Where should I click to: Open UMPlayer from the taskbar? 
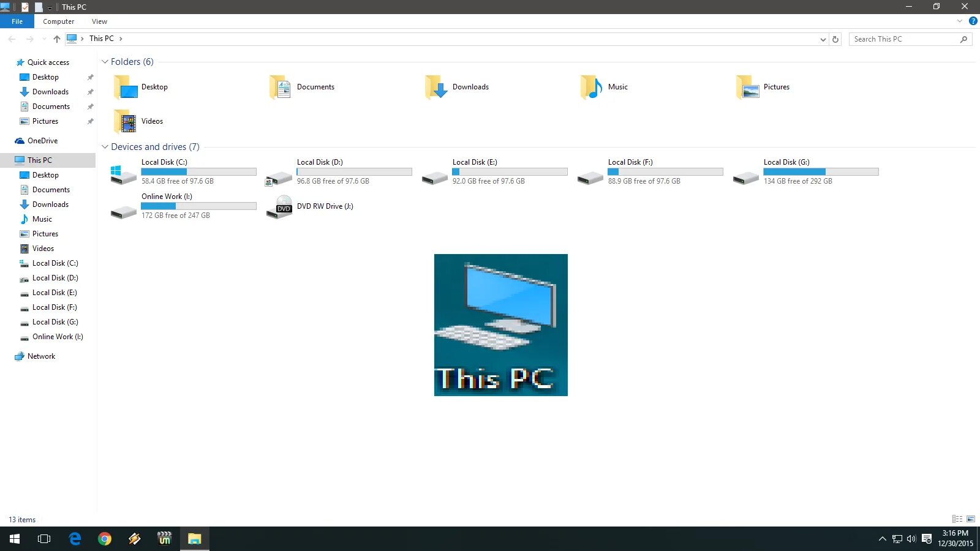point(164,539)
